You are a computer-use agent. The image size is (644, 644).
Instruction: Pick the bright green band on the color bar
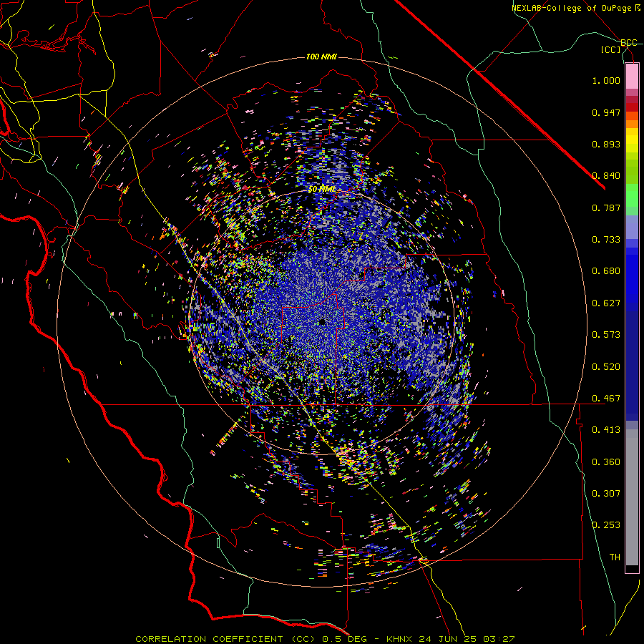pos(632,195)
